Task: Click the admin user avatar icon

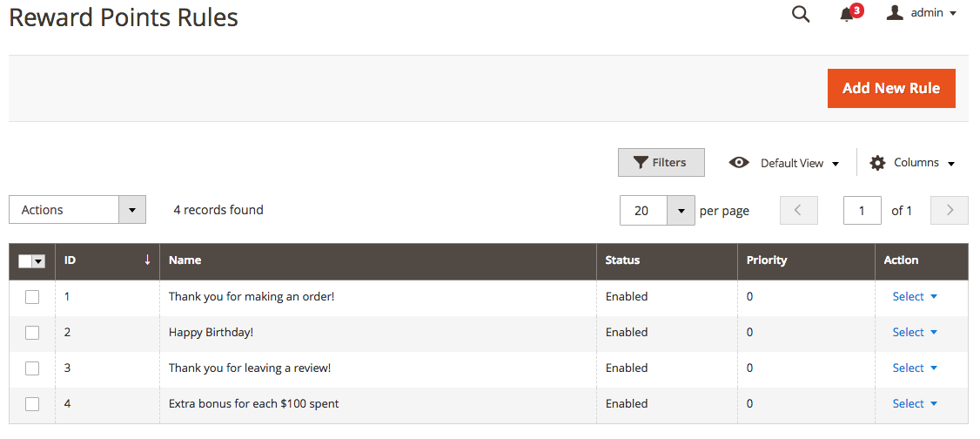Action: (x=895, y=12)
